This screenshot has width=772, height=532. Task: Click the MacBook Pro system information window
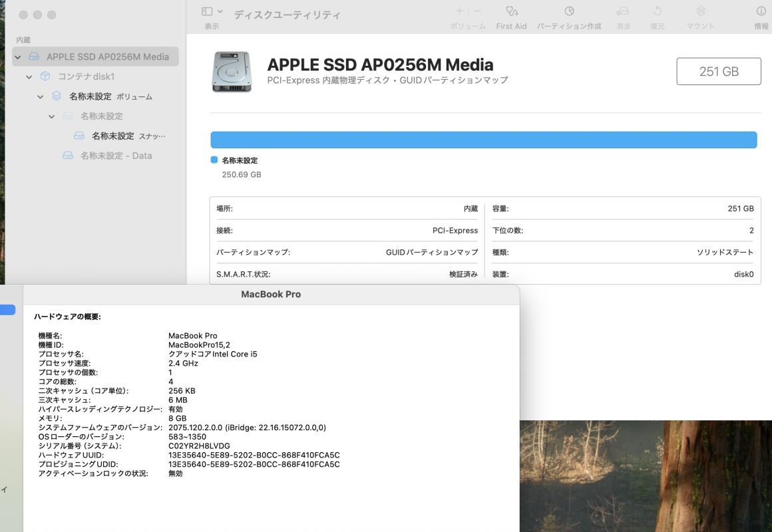point(270,294)
